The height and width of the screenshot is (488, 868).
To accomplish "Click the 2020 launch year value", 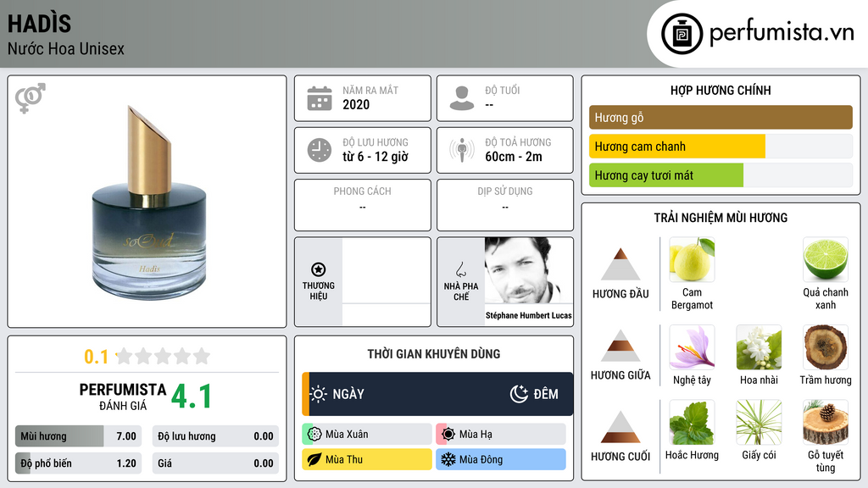I will [356, 104].
